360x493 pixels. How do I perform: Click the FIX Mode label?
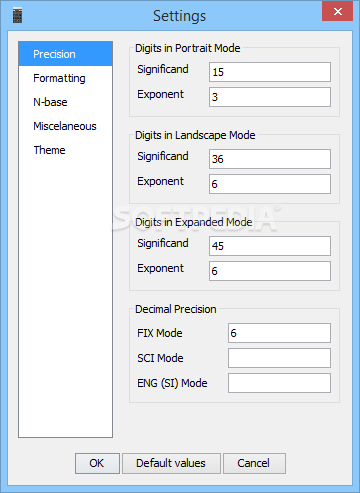160,333
